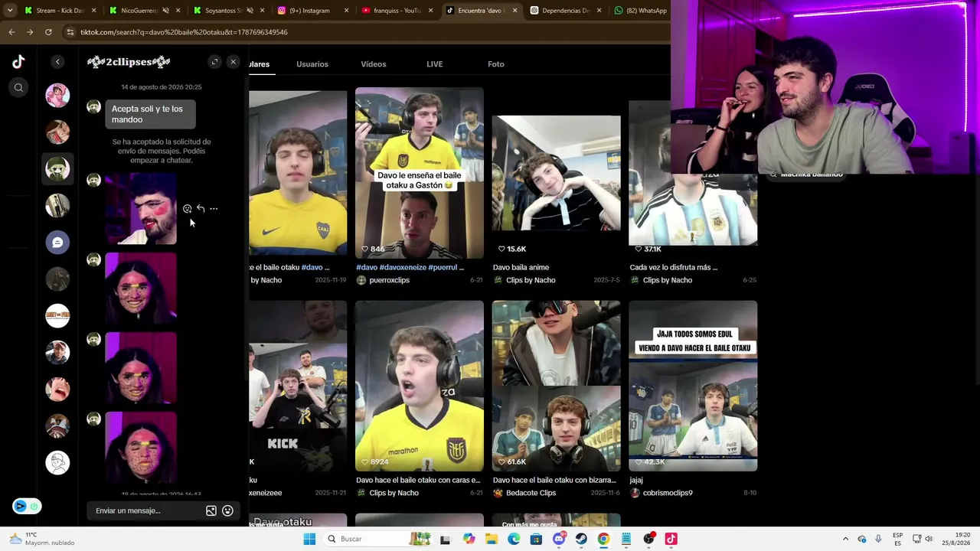Open 'Davo le enseña el baile otaku a Gastón' video
980x551 pixels.
[420, 174]
